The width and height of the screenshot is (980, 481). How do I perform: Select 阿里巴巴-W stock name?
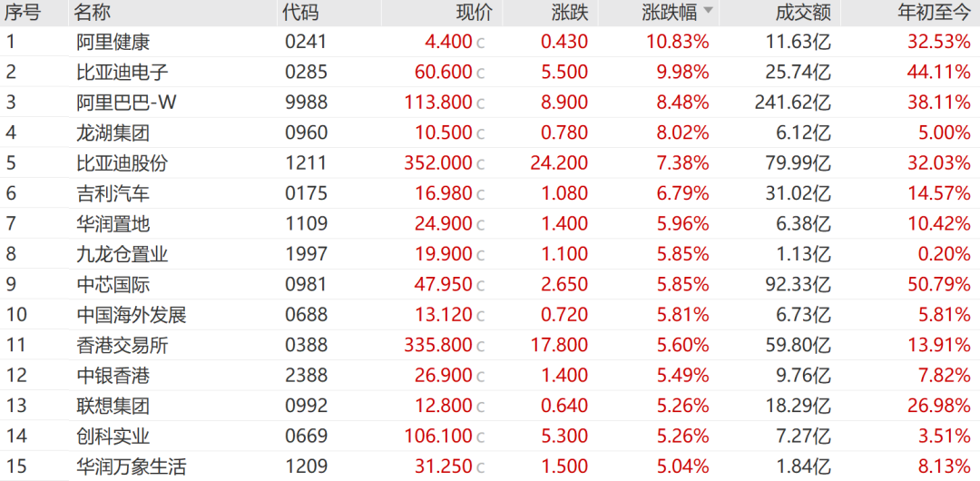coord(125,102)
